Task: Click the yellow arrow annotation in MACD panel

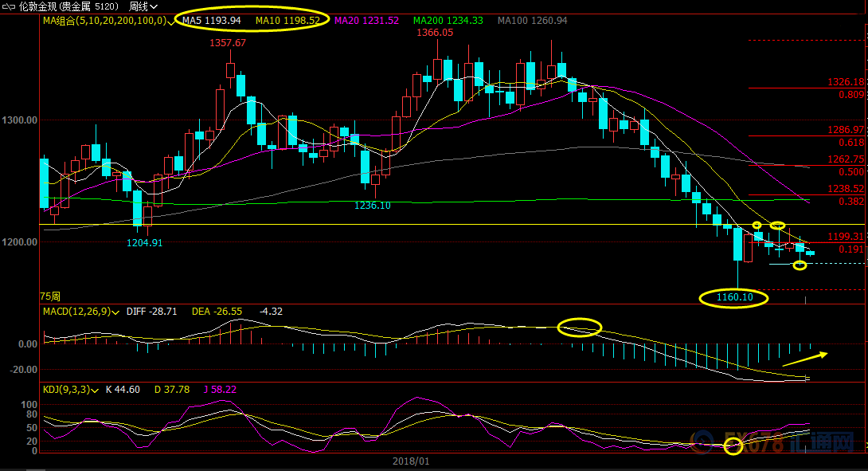Action: coord(804,359)
